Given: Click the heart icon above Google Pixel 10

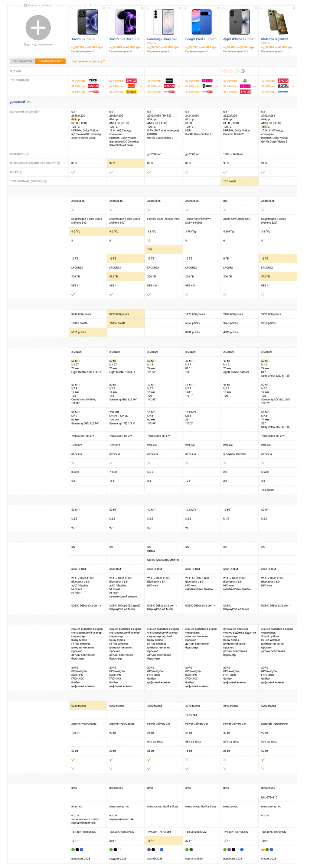Looking at the screenshot, I should pyautogui.click(x=186, y=8).
